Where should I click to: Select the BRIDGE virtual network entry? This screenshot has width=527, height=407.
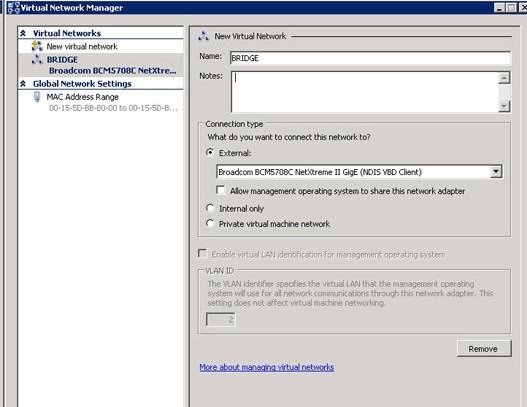click(x=62, y=59)
